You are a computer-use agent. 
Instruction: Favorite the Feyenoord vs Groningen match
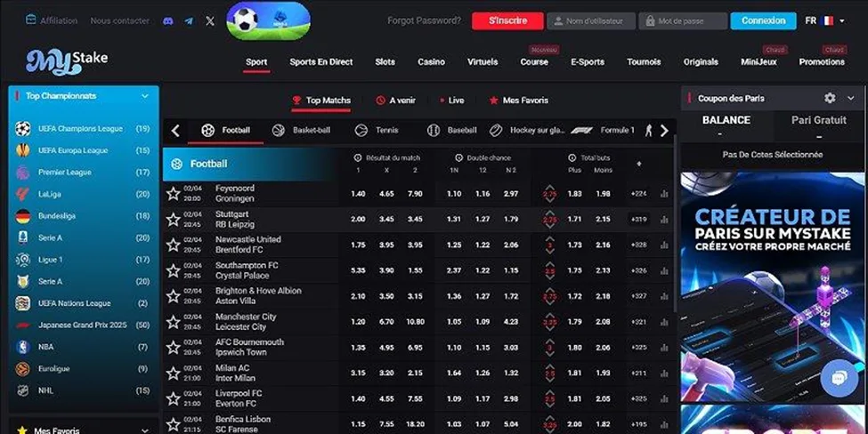pyautogui.click(x=173, y=194)
